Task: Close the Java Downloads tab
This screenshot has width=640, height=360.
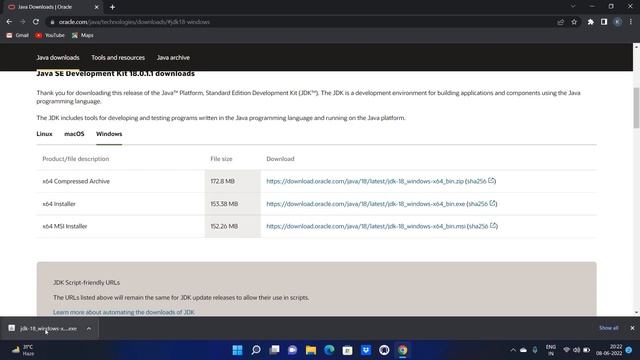Action: pyautogui.click(x=96, y=7)
